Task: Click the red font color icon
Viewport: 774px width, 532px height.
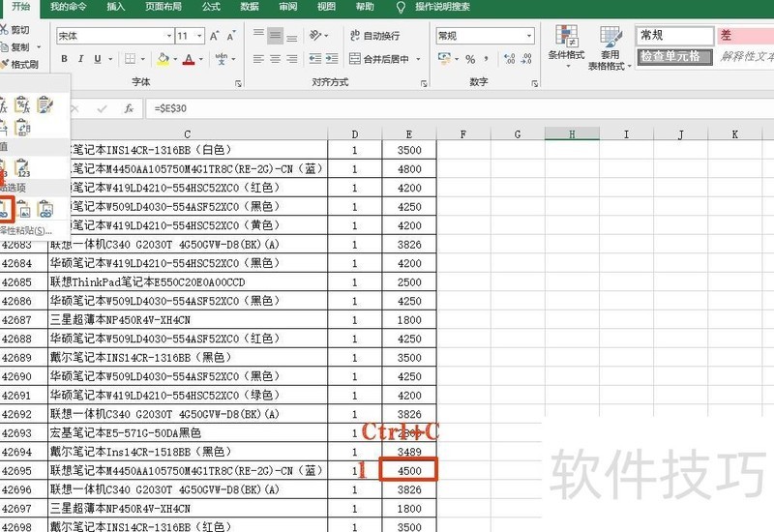Action: (189, 59)
